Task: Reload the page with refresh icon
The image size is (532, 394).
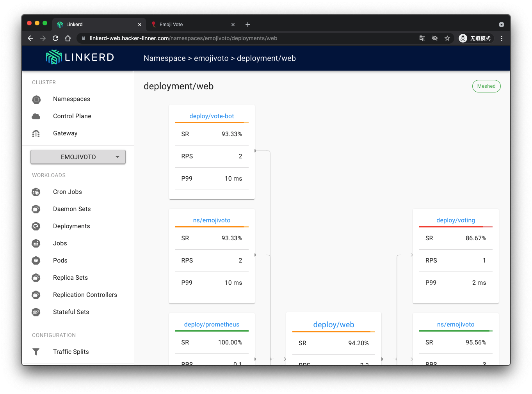Action: [x=55, y=38]
